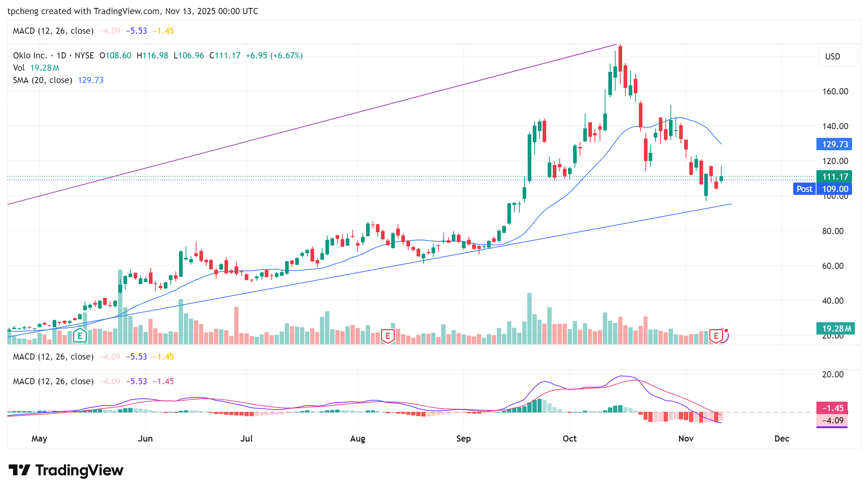The height and width of the screenshot is (492, 868).
Task: Click the TradingView logo at bottom left
Action: [66, 470]
